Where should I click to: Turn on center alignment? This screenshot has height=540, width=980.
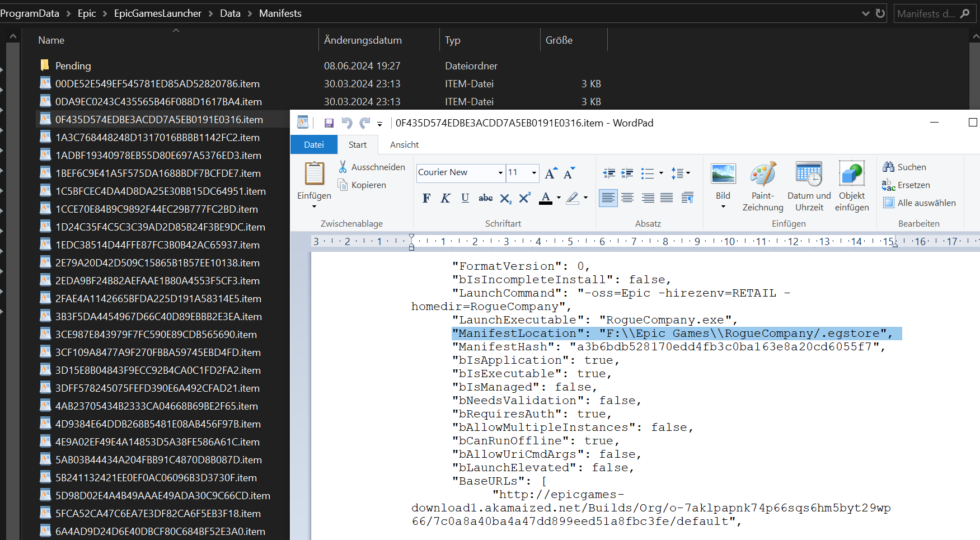[x=627, y=198]
